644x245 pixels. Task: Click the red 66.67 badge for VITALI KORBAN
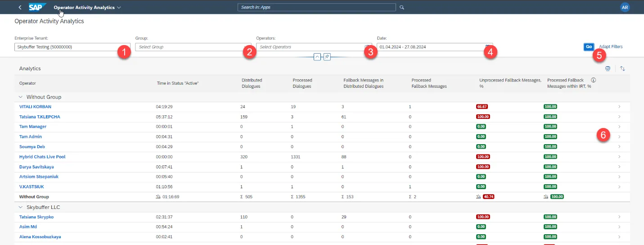click(482, 107)
